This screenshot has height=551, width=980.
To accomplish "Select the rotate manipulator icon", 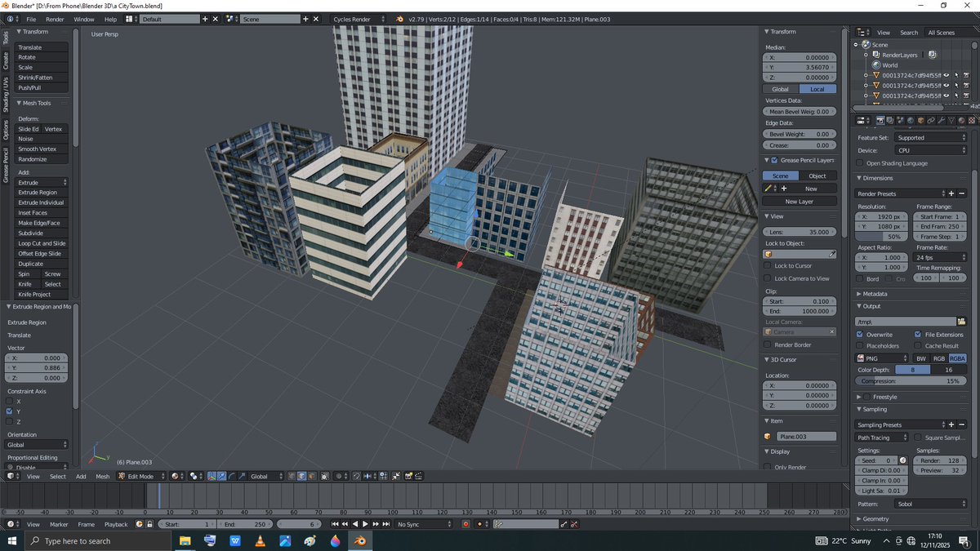I will [231, 476].
